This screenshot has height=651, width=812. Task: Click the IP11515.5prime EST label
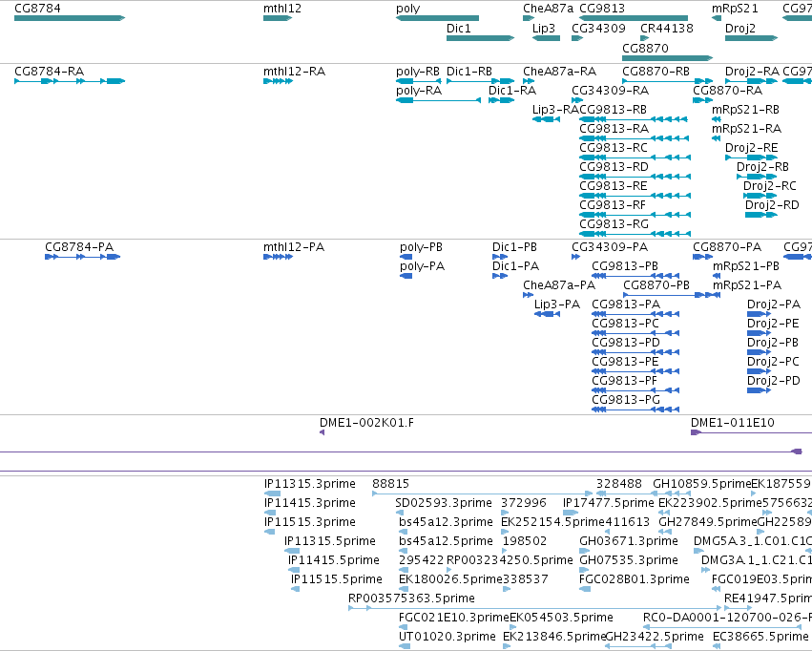click(337, 578)
